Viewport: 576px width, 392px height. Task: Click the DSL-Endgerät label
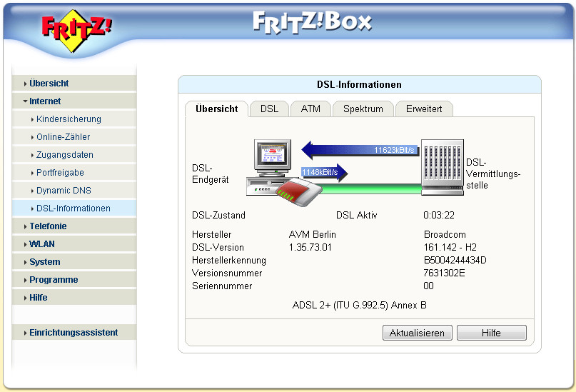pyautogui.click(x=210, y=174)
